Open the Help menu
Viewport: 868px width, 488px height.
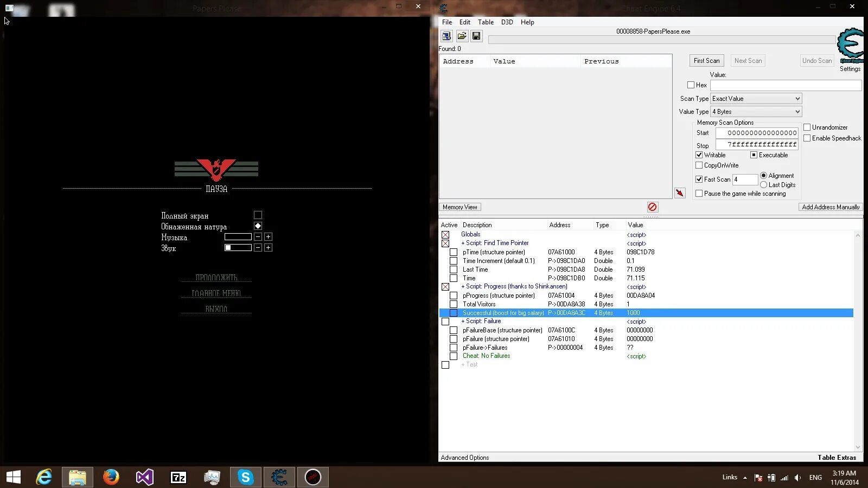point(527,22)
